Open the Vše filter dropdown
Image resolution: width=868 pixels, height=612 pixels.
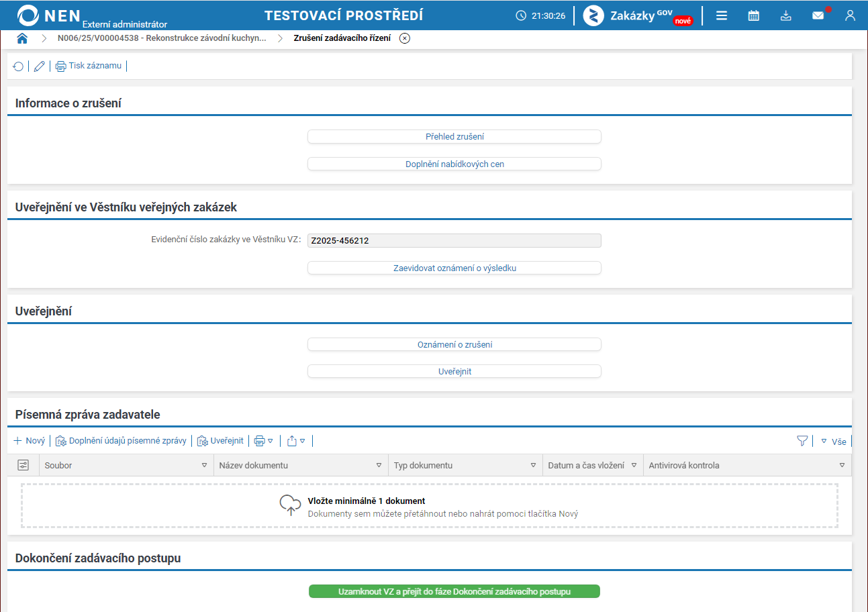point(834,442)
